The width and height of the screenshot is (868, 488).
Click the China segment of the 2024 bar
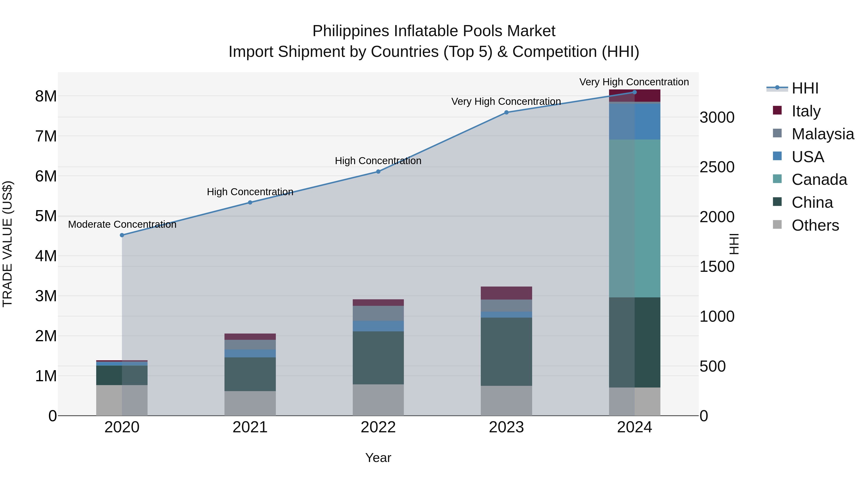tap(635, 342)
